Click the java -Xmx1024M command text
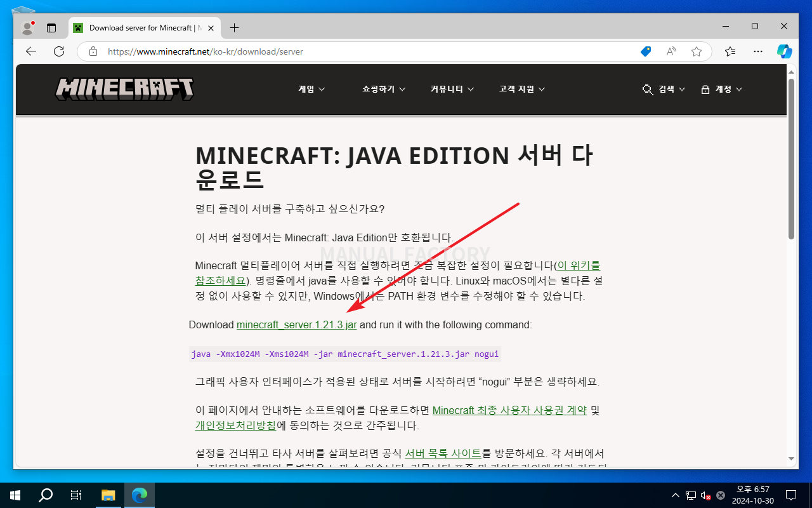812x508 pixels. (x=345, y=354)
